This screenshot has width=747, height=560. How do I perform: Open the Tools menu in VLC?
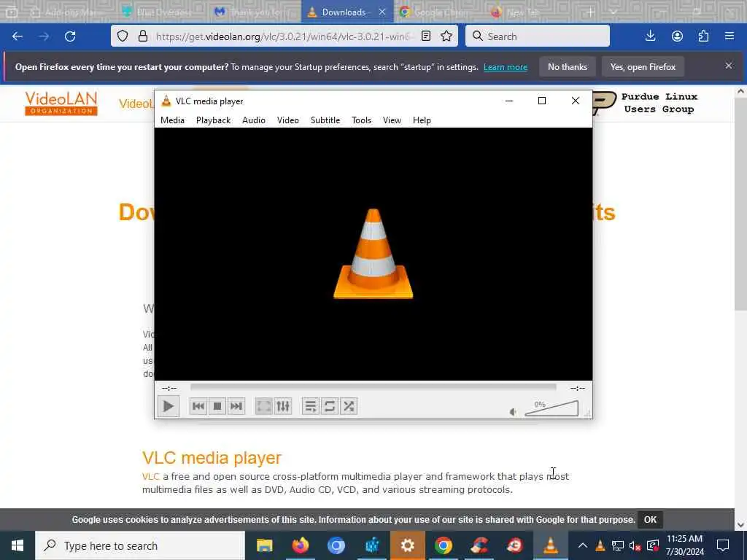pos(362,120)
